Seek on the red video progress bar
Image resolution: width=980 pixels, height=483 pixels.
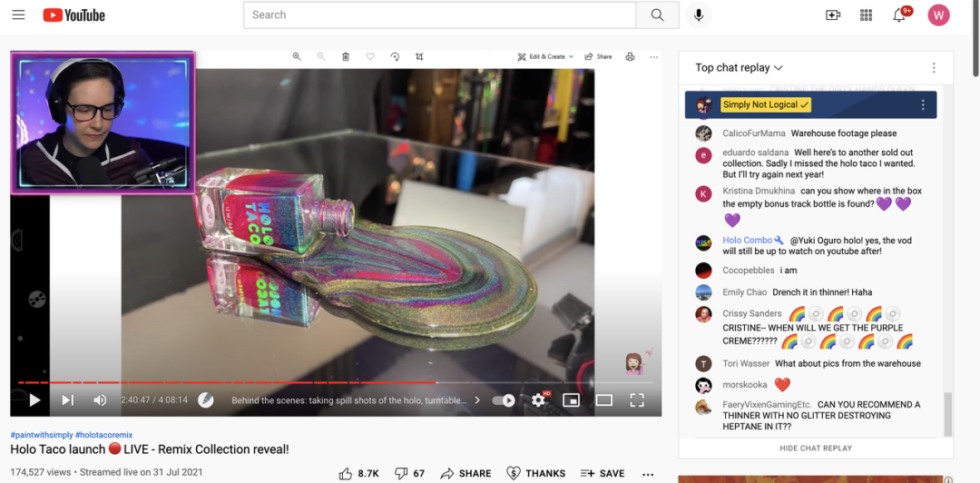pyautogui.click(x=272, y=382)
